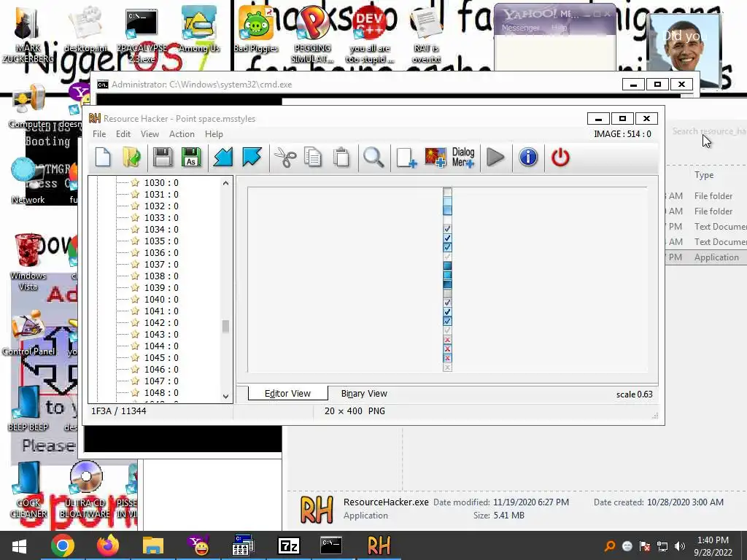Click the volume speaker tray icon
Image resolution: width=747 pixels, height=560 pixels.
click(680, 546)
